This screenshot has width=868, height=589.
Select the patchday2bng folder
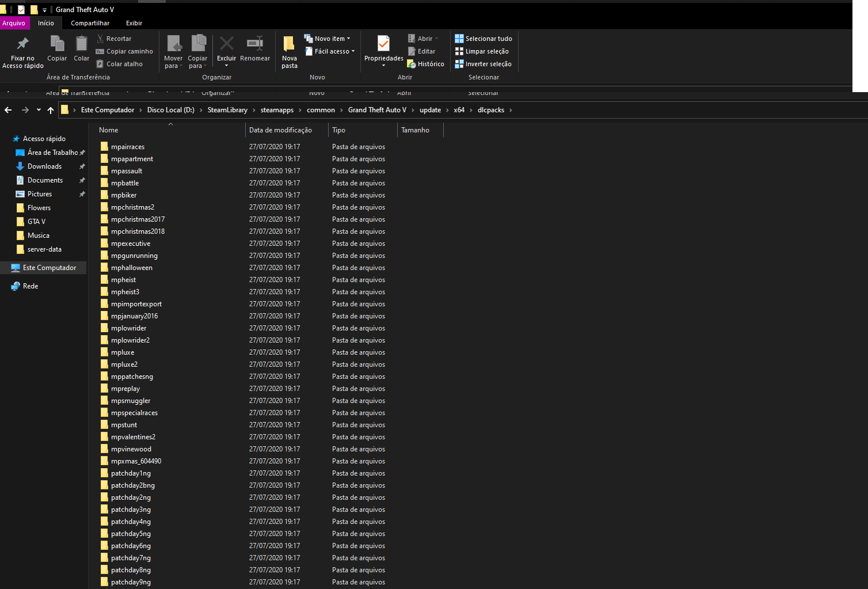[132, 485]
